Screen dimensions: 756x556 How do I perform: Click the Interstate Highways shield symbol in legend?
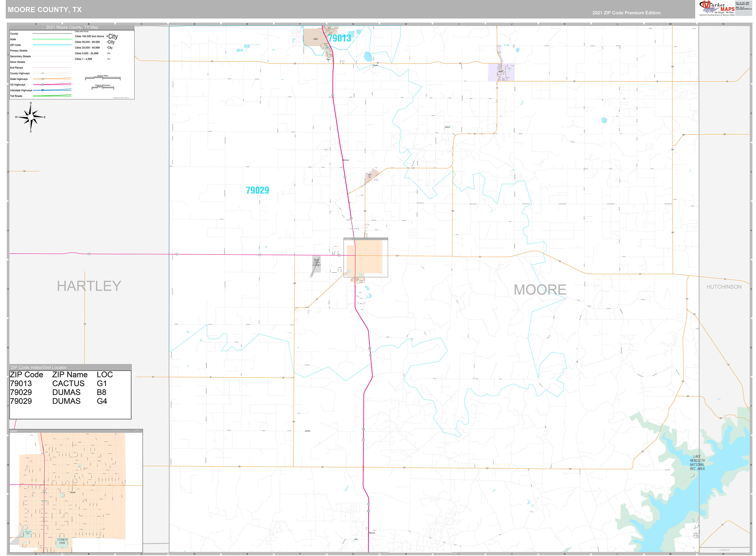click(x=42, y=90)
